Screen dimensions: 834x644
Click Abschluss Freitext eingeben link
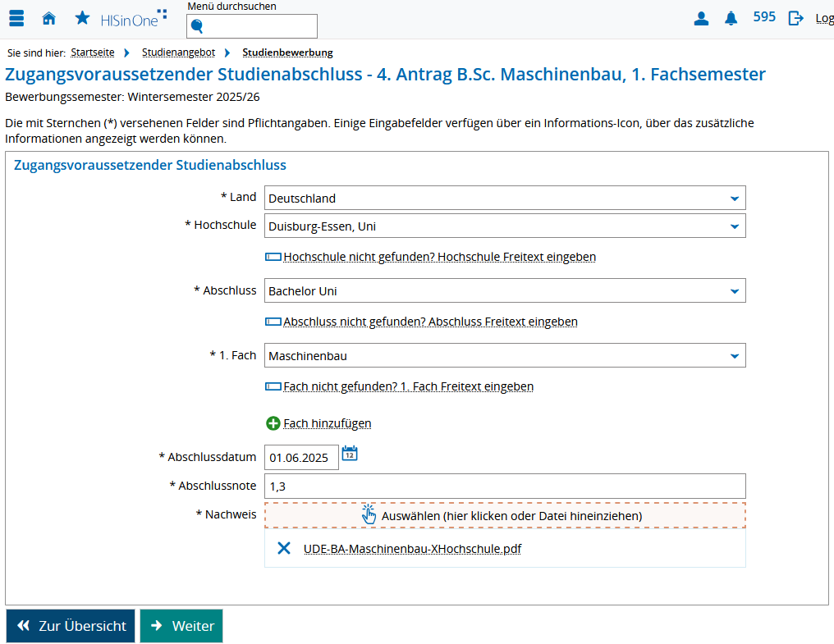click(x=430, y=322)
